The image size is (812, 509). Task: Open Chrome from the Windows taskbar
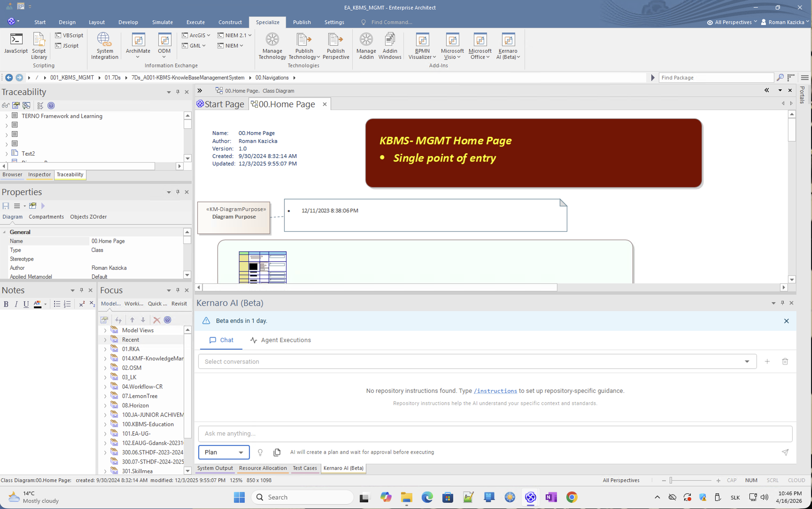[x=572, y=497]
